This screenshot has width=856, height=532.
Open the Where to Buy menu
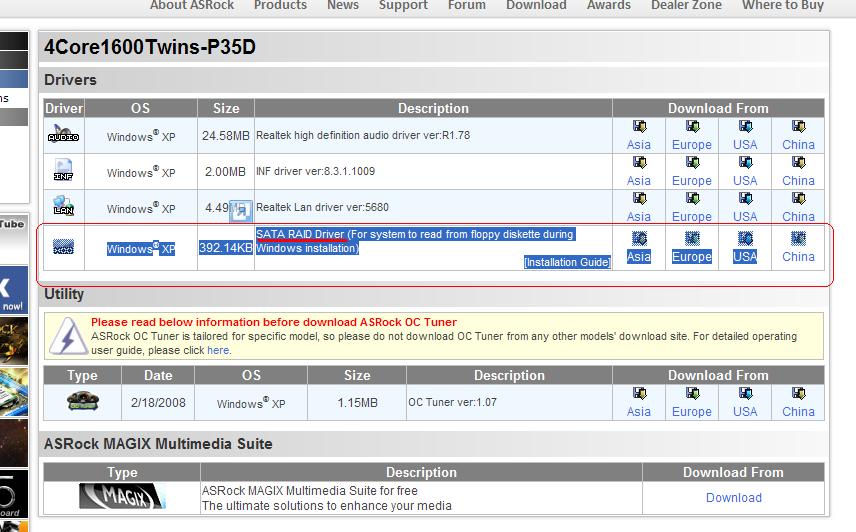(783, 5)
